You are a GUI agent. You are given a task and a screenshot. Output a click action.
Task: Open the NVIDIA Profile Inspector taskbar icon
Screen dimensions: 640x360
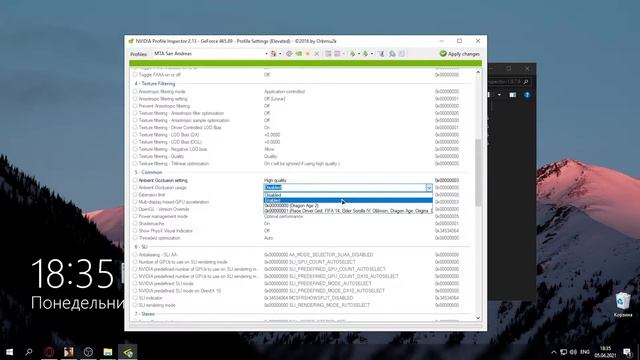click(128, 351)
